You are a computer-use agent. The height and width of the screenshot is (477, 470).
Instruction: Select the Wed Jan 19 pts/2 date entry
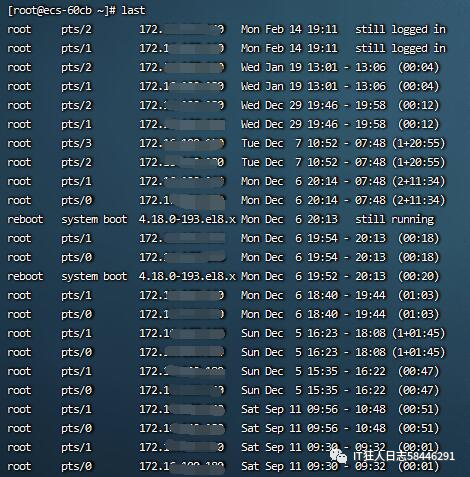289,67
